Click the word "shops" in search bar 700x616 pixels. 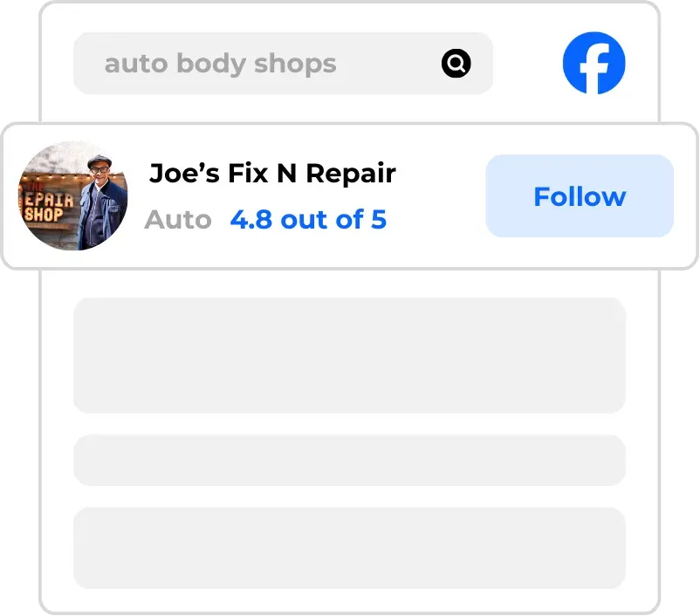pos(295,64)
